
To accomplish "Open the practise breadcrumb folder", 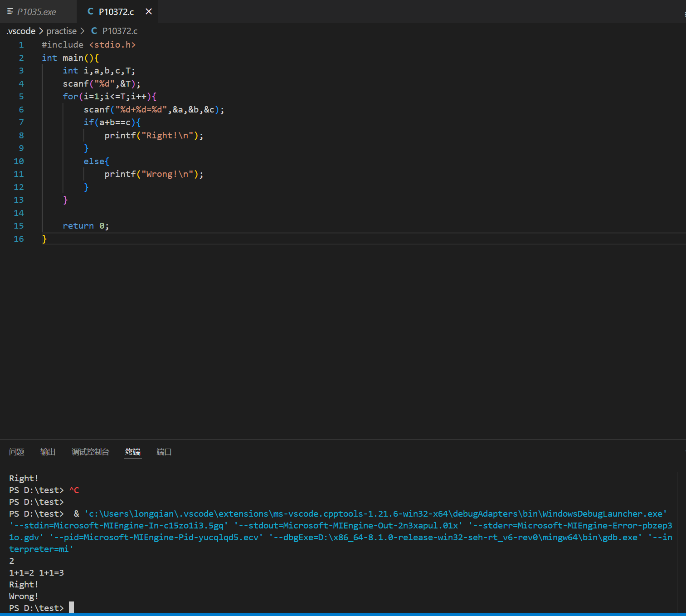I will click(61, 31).
